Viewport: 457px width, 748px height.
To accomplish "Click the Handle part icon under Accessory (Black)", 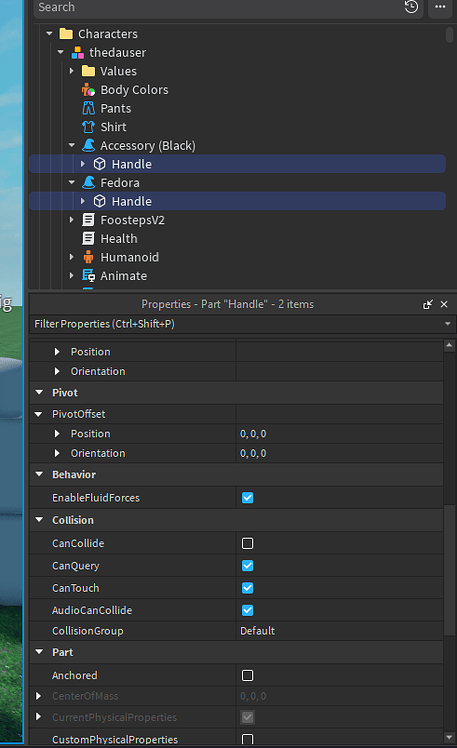I will click(99, 164).
